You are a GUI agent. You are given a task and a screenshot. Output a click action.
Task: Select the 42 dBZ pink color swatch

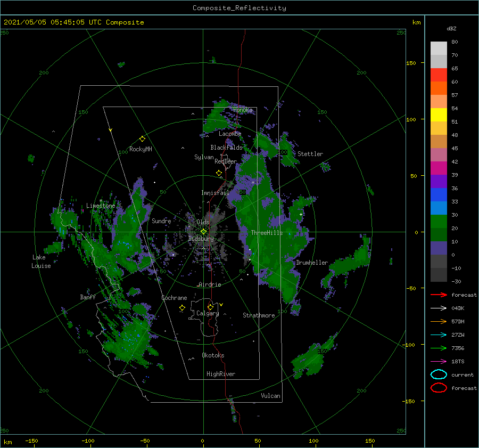tap(439, 154)
